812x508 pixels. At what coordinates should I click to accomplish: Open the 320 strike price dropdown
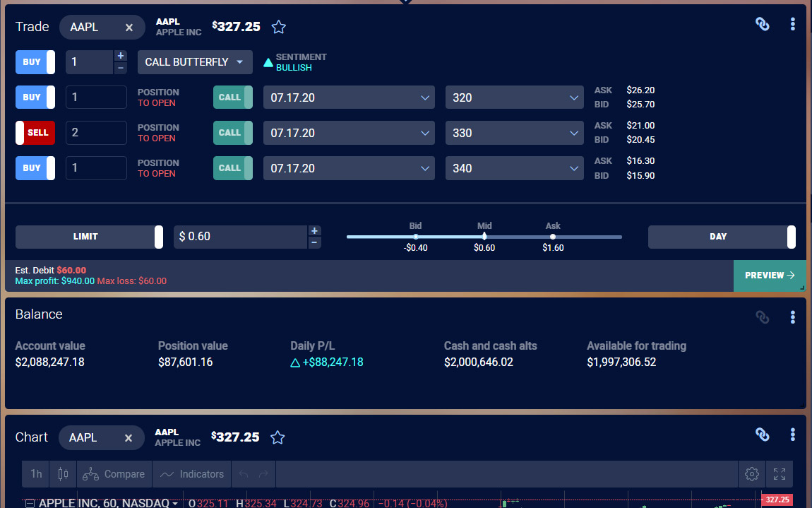514,98
